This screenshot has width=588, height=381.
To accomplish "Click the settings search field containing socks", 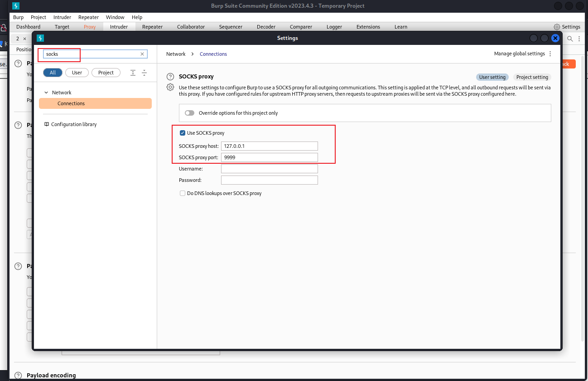I will [95, 54].
